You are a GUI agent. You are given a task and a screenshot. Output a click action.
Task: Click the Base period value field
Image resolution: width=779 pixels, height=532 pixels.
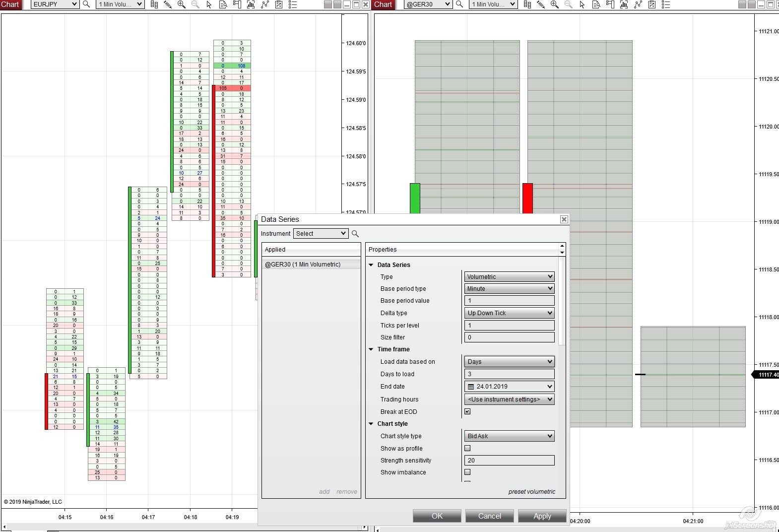[509, 301]
